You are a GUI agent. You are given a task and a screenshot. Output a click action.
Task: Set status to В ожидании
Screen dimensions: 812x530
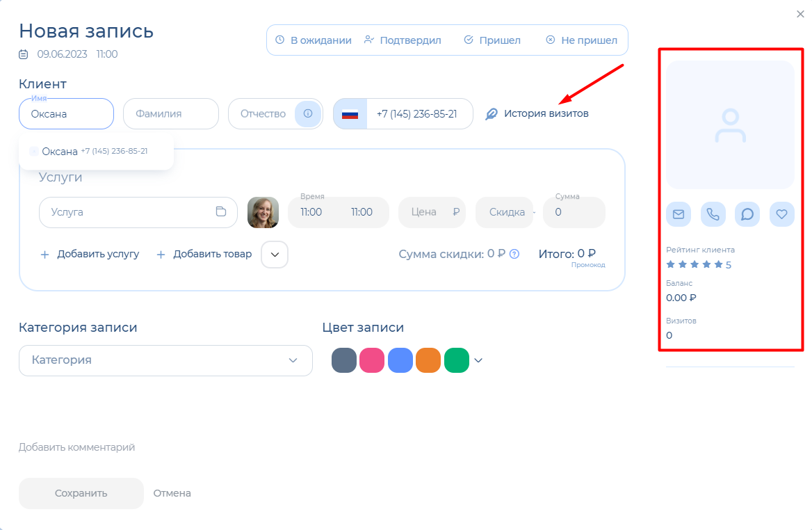tap(313, 40)
